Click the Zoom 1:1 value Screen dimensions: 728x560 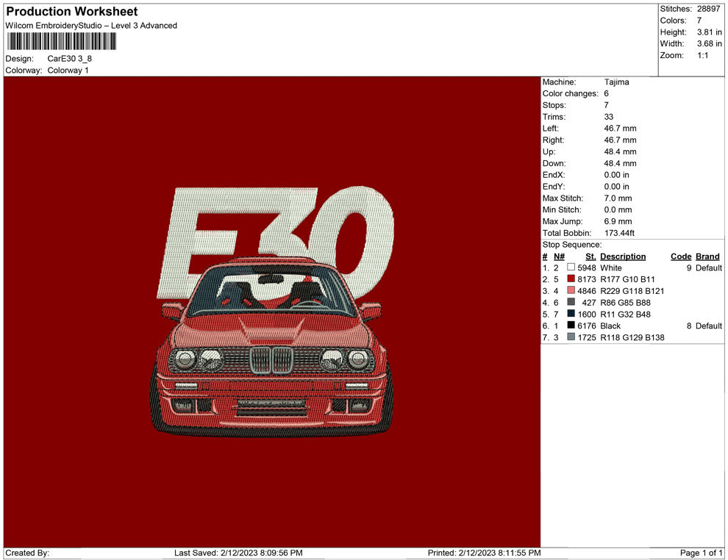(x=702, y=56)
